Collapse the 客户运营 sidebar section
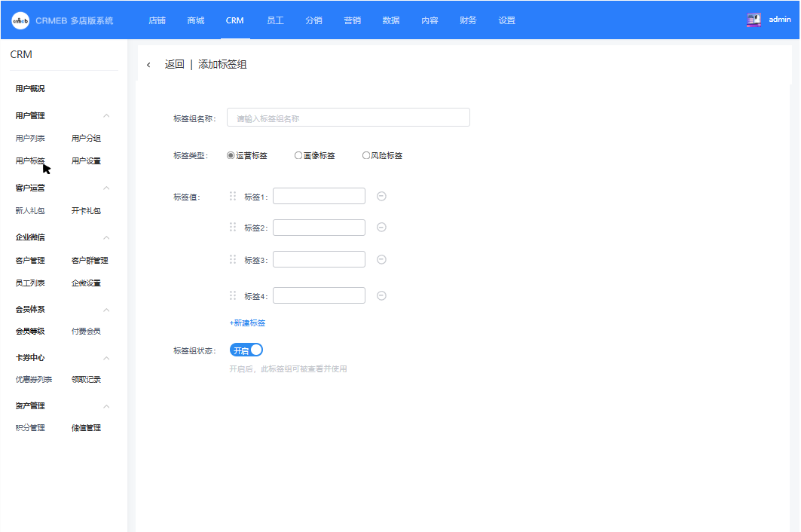This screenshot has height=532, width=801. pyautogui.click(x=106, y=188)
